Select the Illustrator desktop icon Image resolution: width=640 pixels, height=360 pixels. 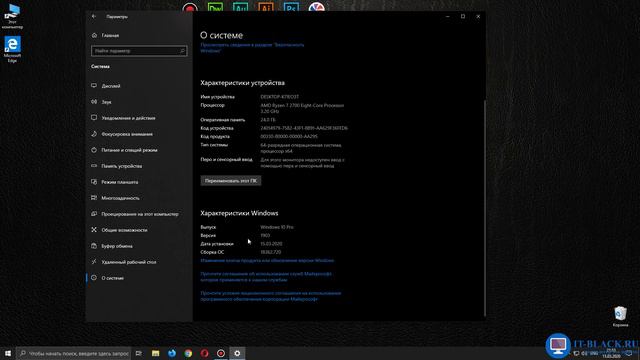266,7
